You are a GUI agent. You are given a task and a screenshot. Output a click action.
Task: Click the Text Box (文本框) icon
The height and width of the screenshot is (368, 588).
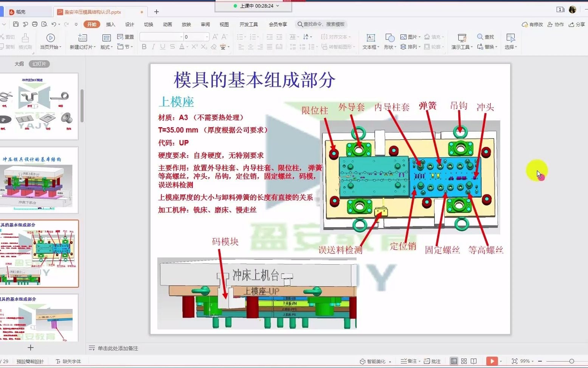371,38
